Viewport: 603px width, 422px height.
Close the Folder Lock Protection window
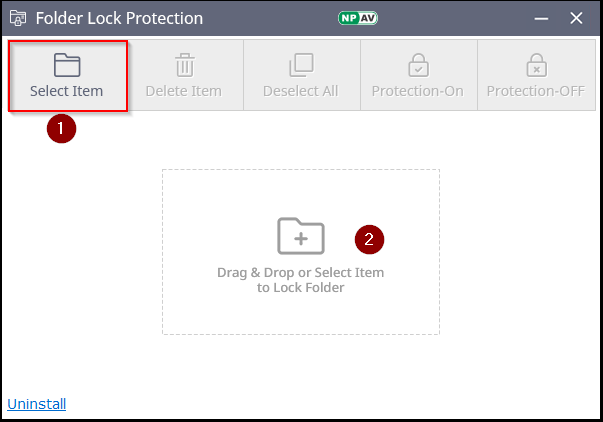point(576,18)
